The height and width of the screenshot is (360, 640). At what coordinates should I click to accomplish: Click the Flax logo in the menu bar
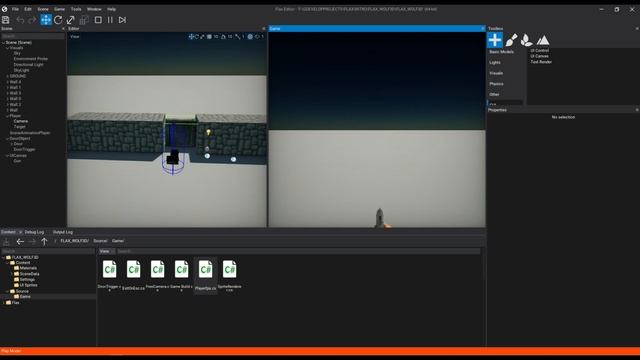(x=4, y=9)
